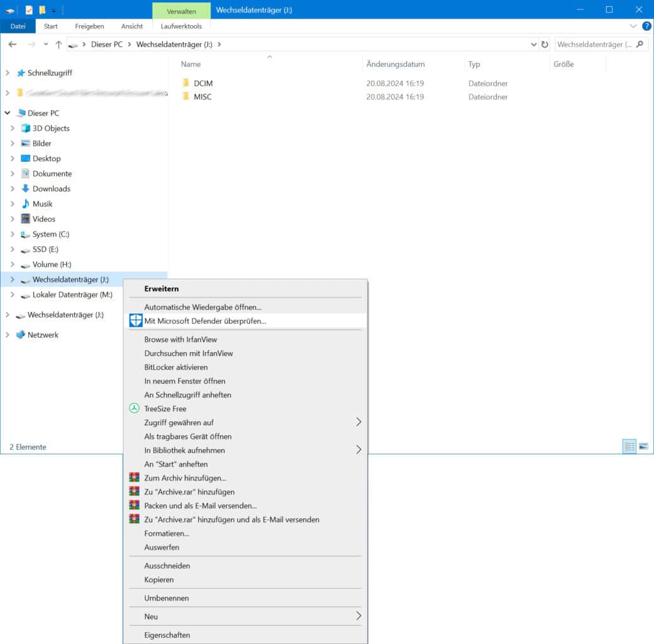Open the Datei menu tab
Viewport: 654px width, 644px height.
[18, 26]
